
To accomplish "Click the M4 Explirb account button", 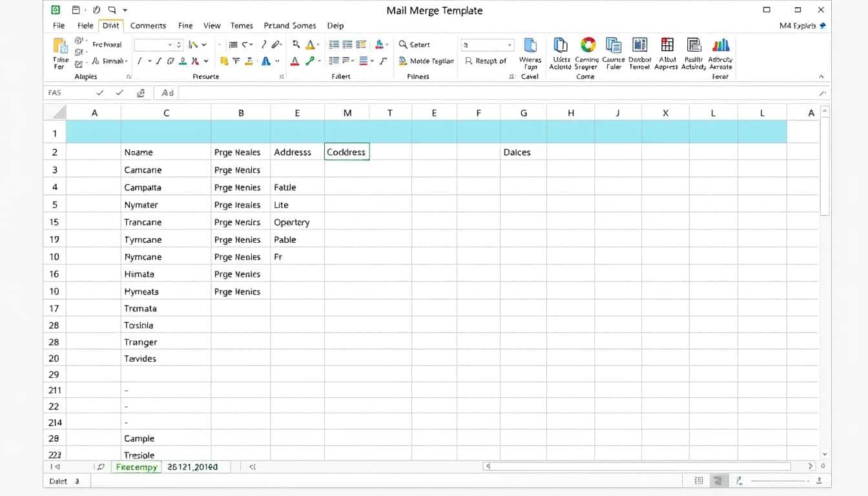I will [802, 26].
